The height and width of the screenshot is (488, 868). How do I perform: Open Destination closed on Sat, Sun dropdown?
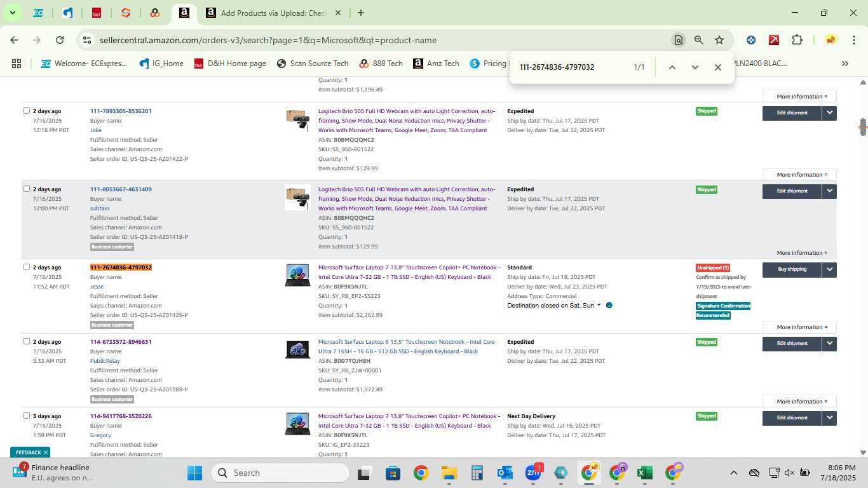click(x=553, y=306)
